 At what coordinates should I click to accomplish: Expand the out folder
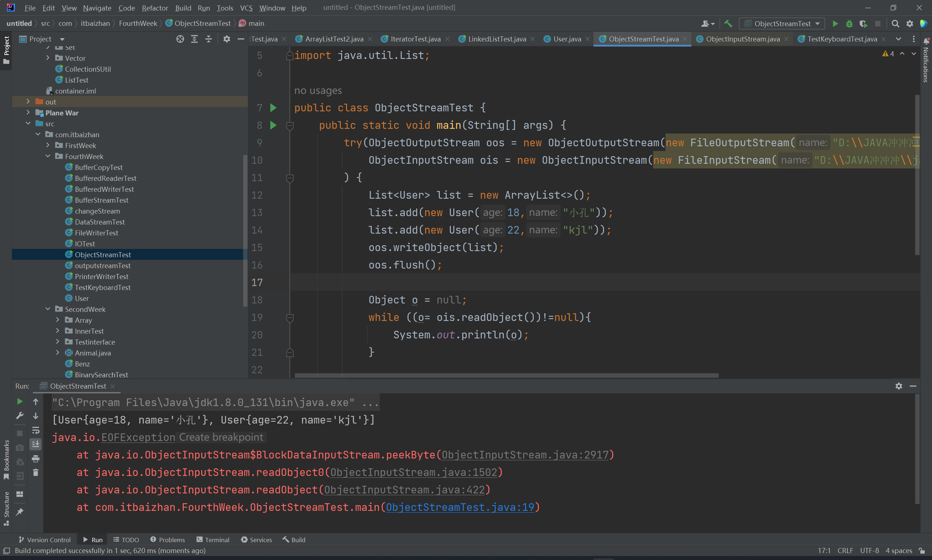click(x=28, y=102)
